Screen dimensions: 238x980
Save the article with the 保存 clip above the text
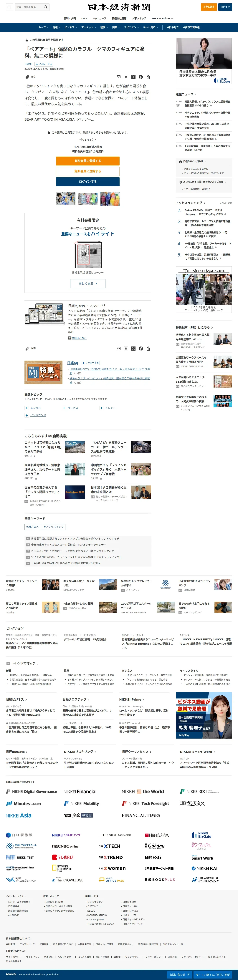(x=30, y=77)
